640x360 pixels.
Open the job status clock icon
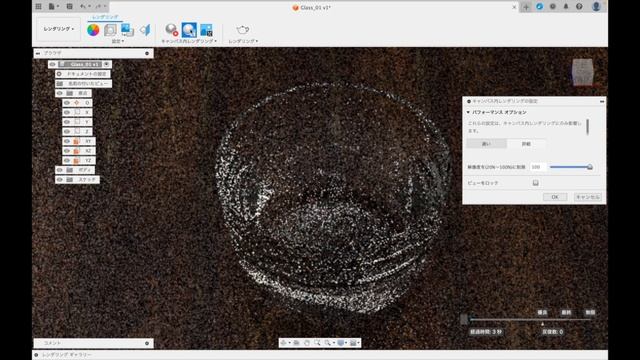[x=553, y=7]
